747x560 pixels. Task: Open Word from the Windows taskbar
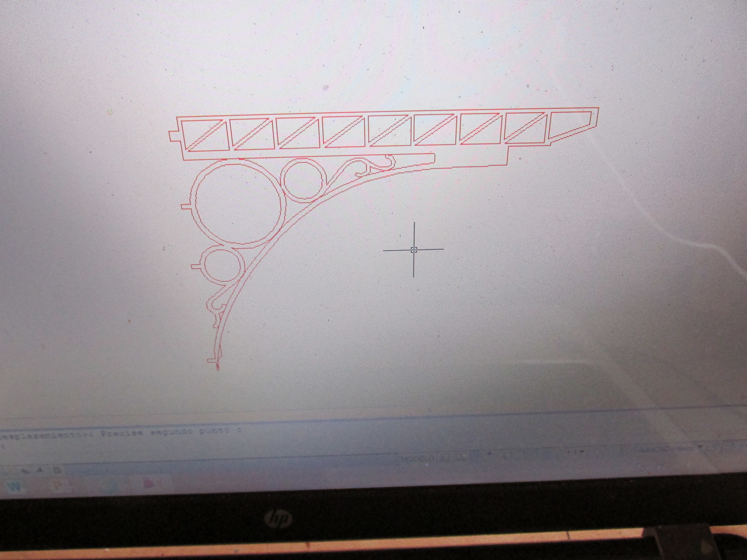[15, 486]
